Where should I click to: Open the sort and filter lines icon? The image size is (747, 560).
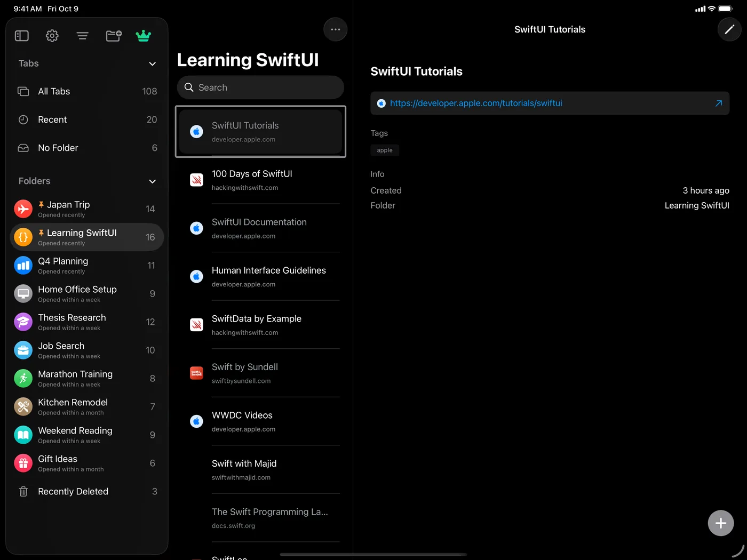point(82,36)
